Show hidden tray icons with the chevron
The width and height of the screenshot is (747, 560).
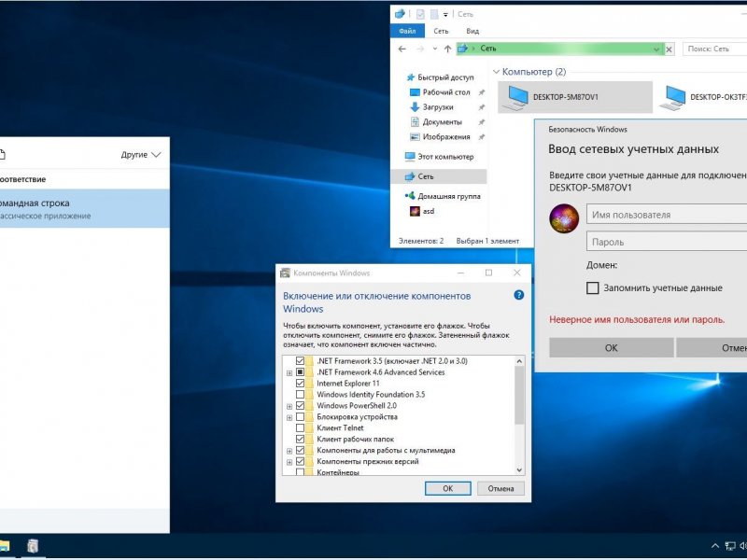pos(714,546)
